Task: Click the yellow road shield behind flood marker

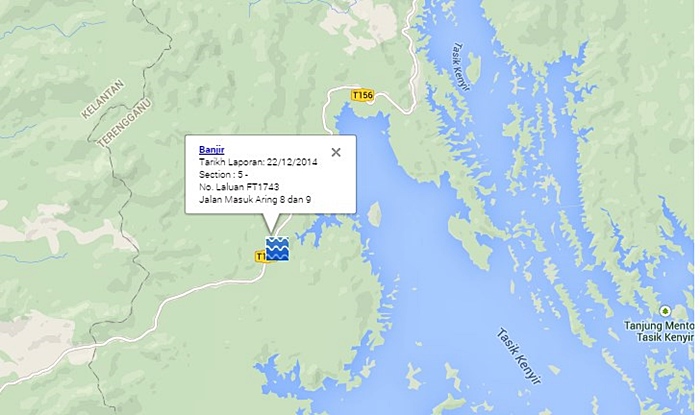Action: pos(261,257)
